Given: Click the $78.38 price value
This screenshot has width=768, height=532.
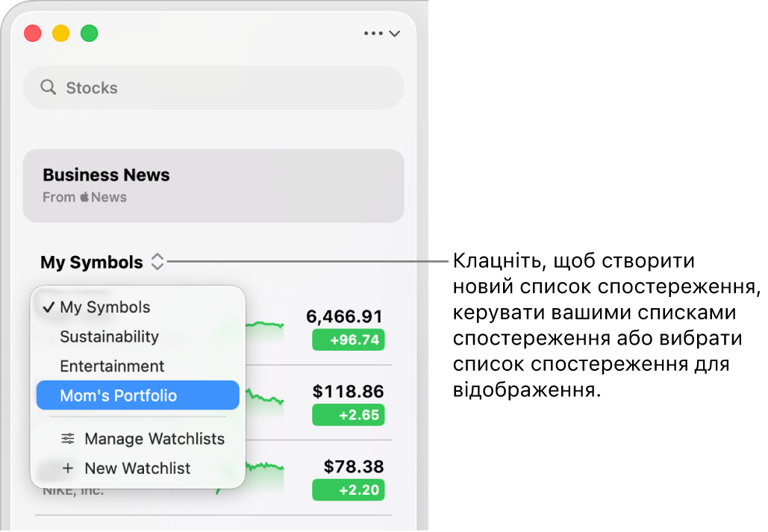Looking at the screenshot, I should click(x=354, y=466).
